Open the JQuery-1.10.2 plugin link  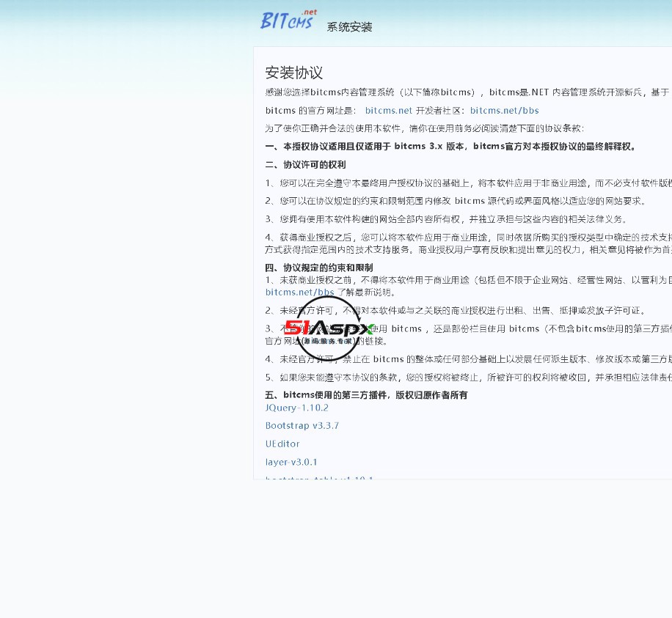click(296, 408)
